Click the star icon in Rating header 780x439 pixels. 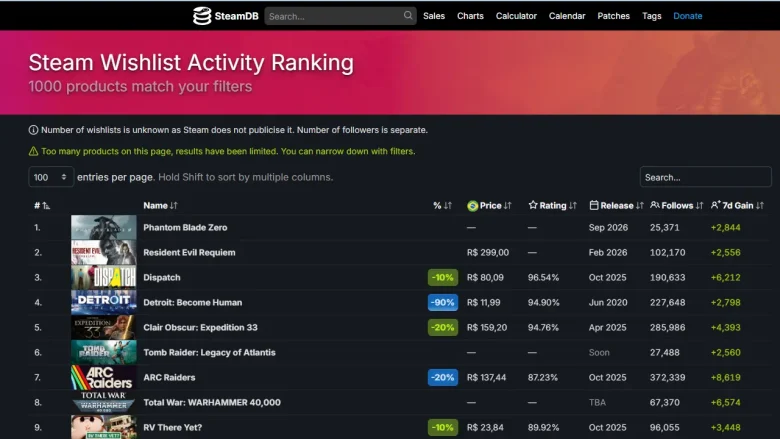click(533, 205)
